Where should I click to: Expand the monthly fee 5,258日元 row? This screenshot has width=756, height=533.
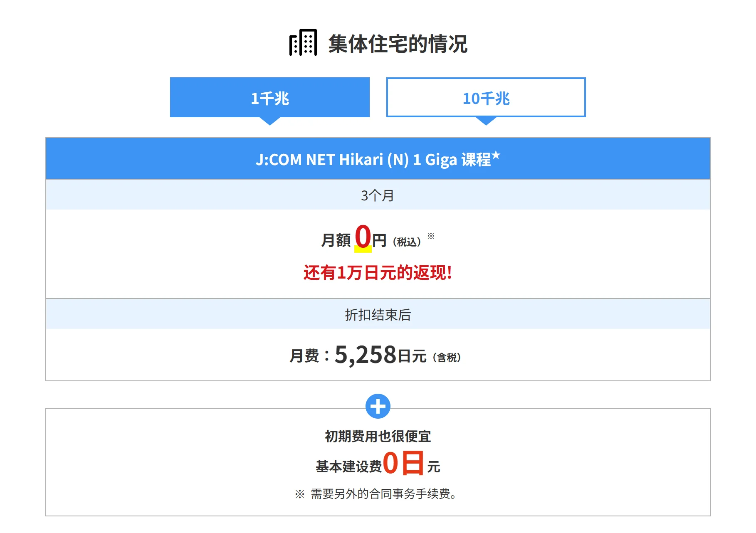click(x=378, y=355)
